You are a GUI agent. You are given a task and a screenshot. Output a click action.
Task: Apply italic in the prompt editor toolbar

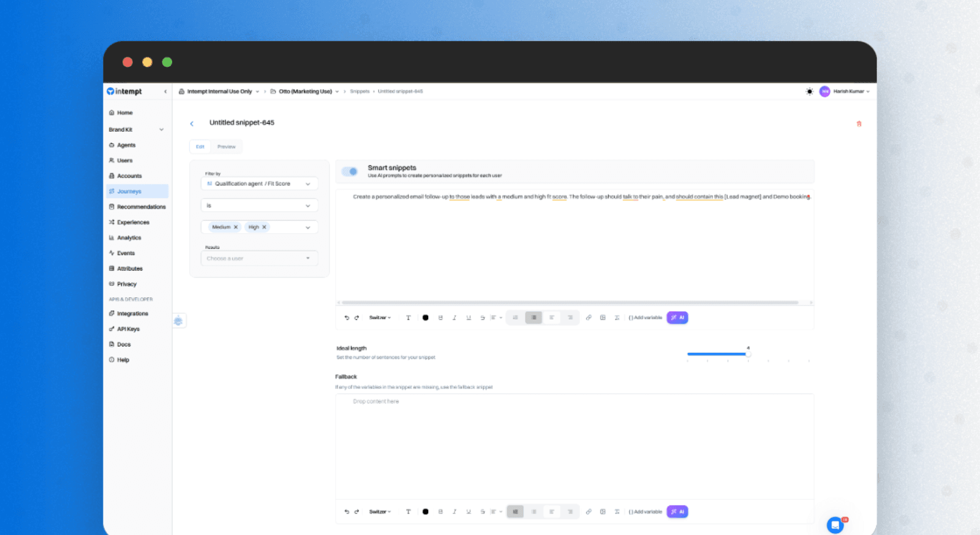pyautogui.click(x=454, y=317)
